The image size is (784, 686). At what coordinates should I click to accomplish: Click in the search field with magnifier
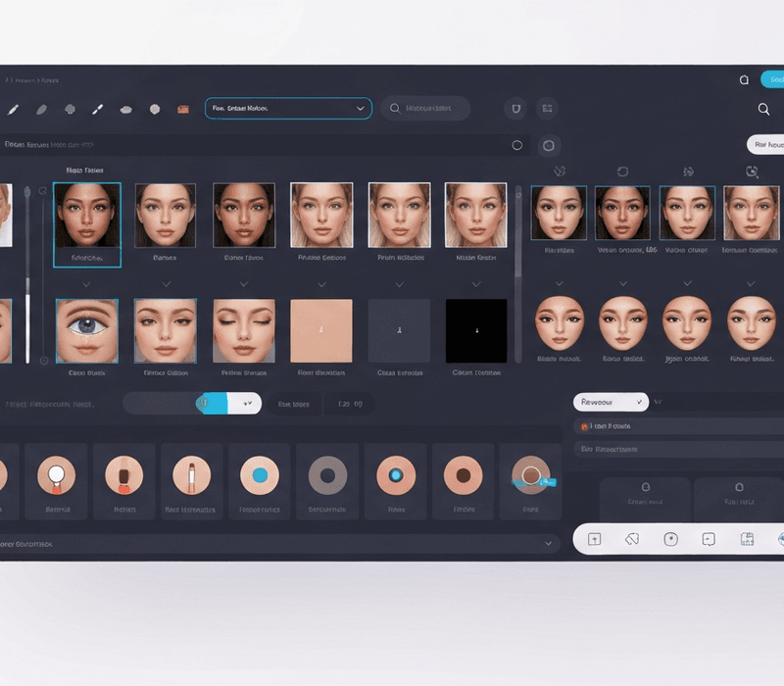pos(425,109)
